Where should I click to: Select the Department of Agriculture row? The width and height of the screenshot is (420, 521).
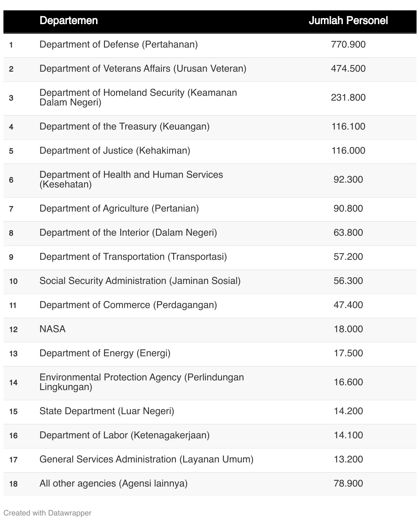[119, 208]
